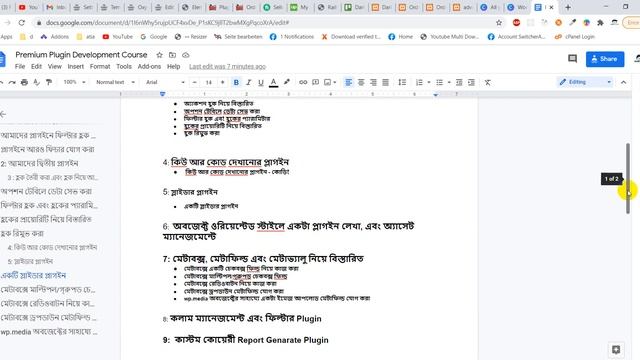Select the wp.media outline entry

click(x=49, y=331)
